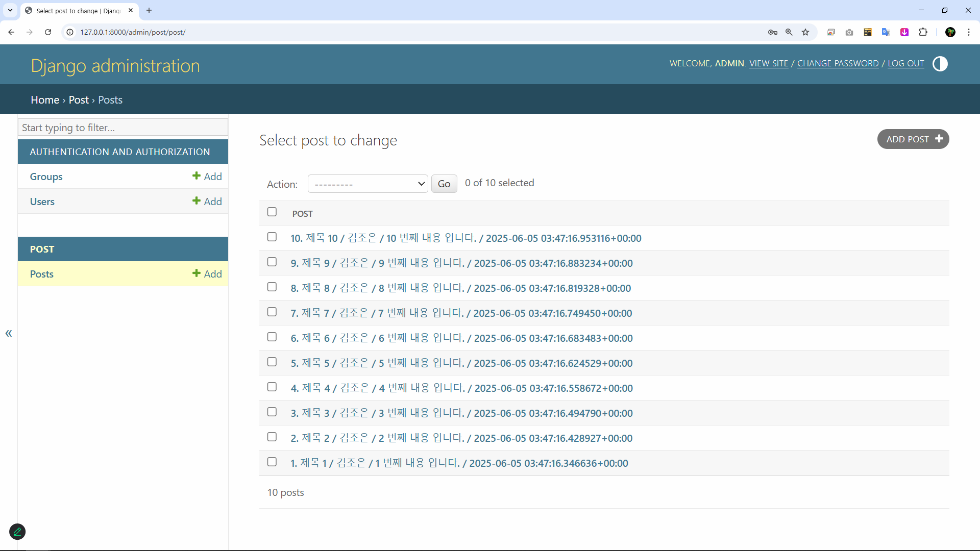980x551 pixels.
Task: Open the tab search dropdown arrow
Action: 10,10
